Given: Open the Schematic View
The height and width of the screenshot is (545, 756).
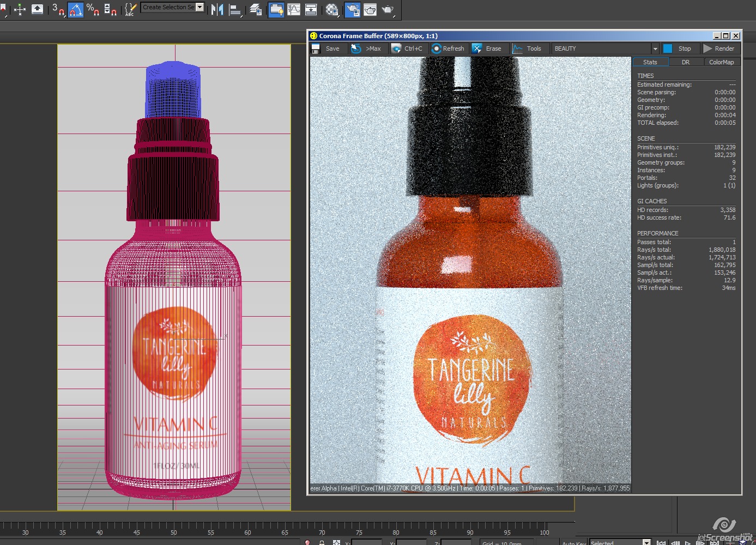Looking at the screenshot, I should coord(311,9).
